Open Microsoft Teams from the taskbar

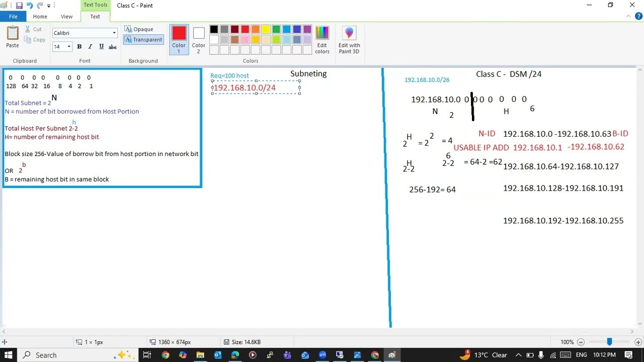click(287, 355)
